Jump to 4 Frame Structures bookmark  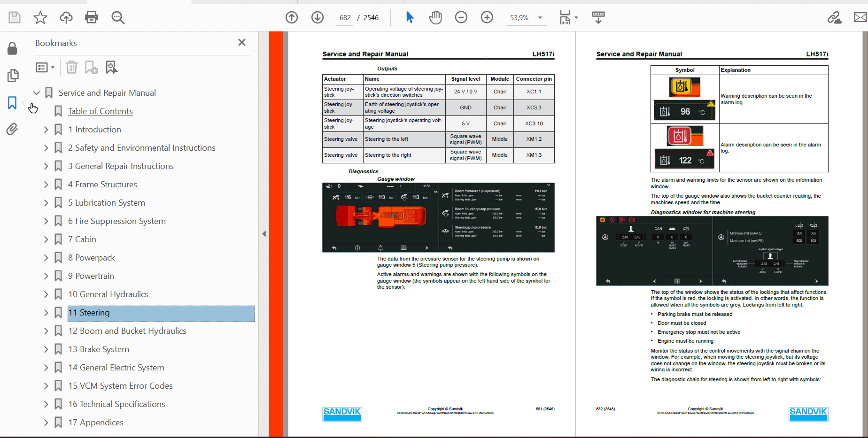pyautogui.click(x=102, y=184)
